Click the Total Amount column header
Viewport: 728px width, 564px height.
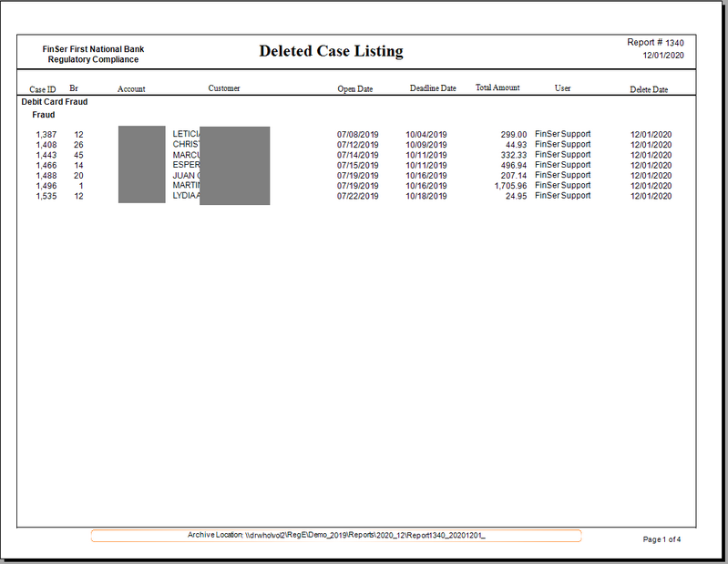(x=497, y=87)
